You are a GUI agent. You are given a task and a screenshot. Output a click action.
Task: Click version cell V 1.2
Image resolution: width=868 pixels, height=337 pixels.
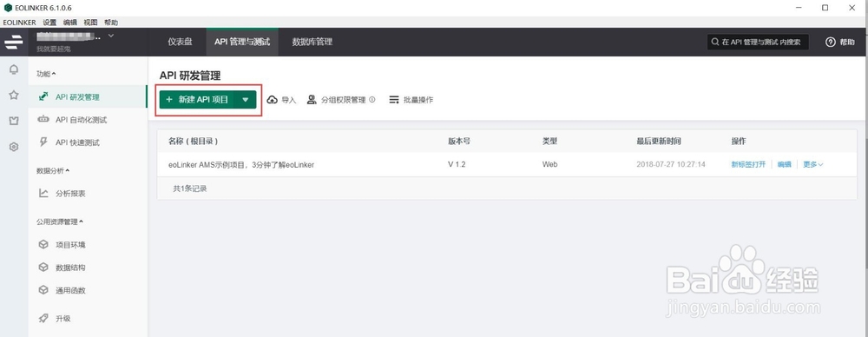pyautogui.click(x=457, y=165)
